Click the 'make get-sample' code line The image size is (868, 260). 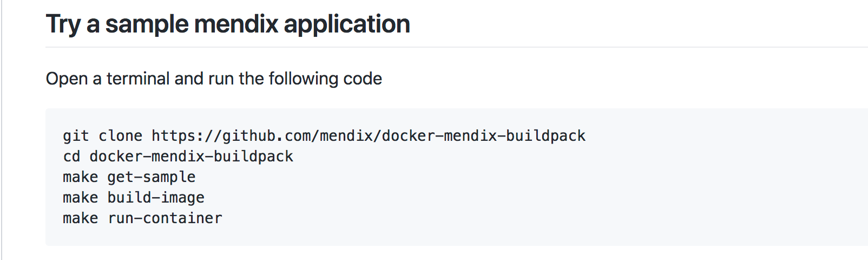click(x=129, y=177)
